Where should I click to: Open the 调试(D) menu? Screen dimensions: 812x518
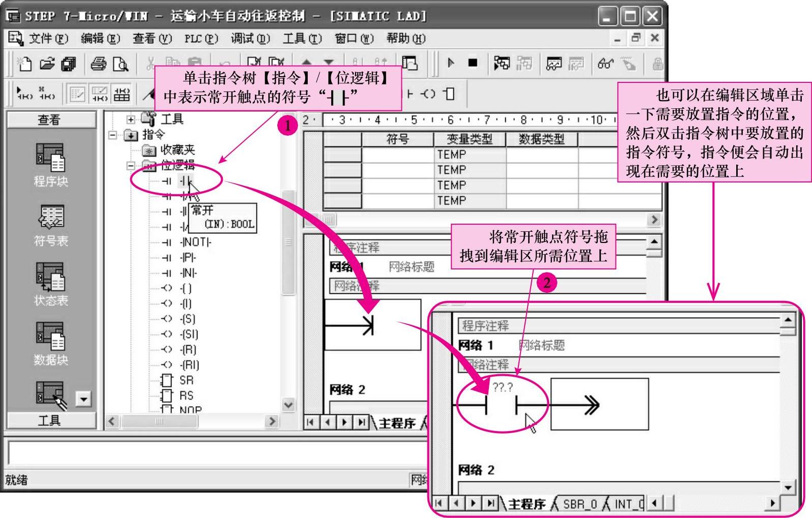250,39
